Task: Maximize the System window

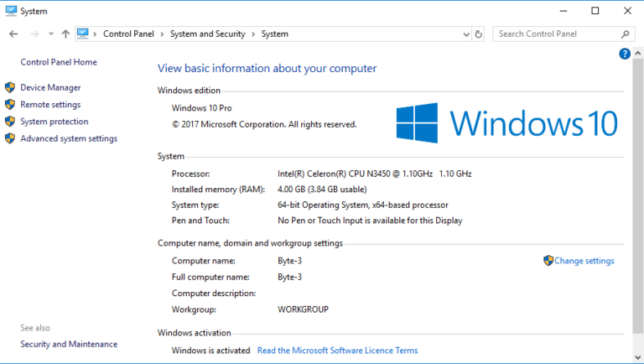Action: point(595,11)
